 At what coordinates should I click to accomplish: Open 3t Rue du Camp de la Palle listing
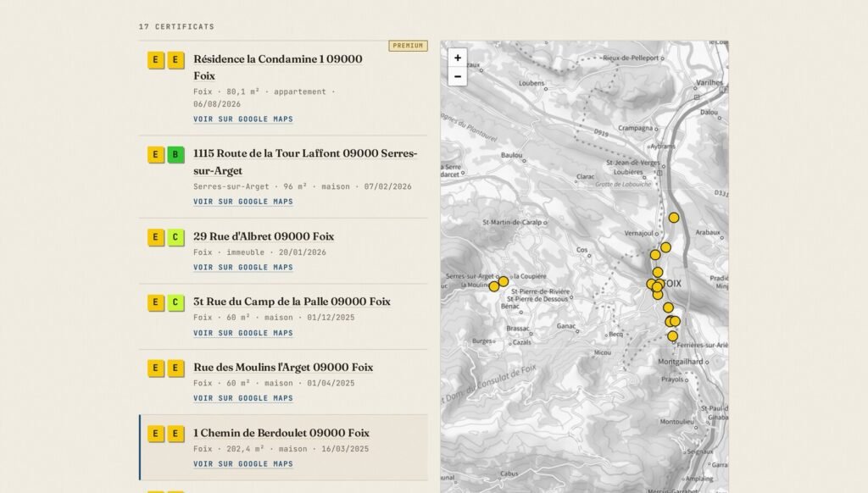(292, 302)
